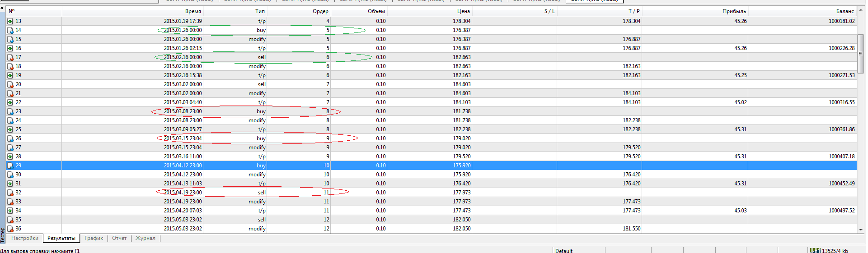868x253 pixels.
Task: Click the modify icon in row 33
Action: (10, 202)
